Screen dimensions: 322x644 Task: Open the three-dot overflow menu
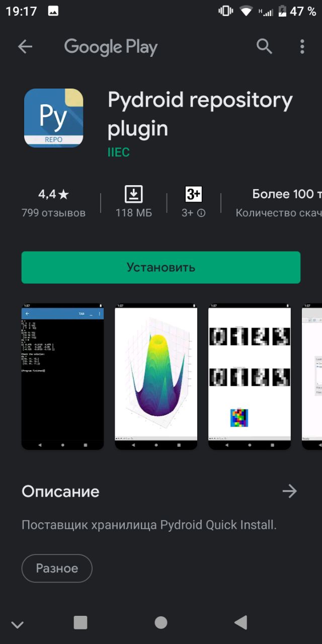302,47
